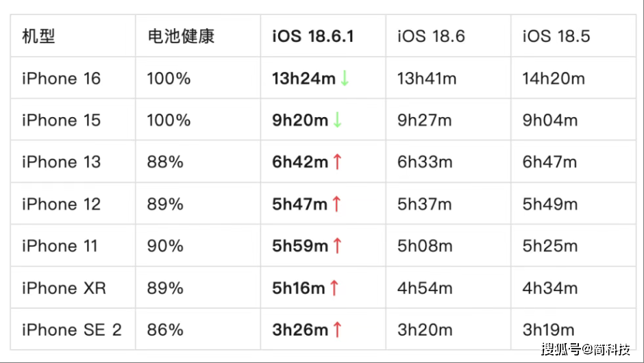Viewport: 644px width, 363px height.
Task: Select the iOS 18.6 column header
Action: (x=431, y=36)
